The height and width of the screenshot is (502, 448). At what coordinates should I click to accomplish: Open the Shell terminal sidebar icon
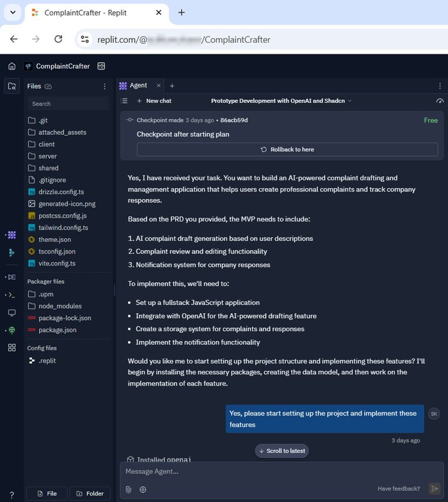pyautogui.click(x=12, y=295)
